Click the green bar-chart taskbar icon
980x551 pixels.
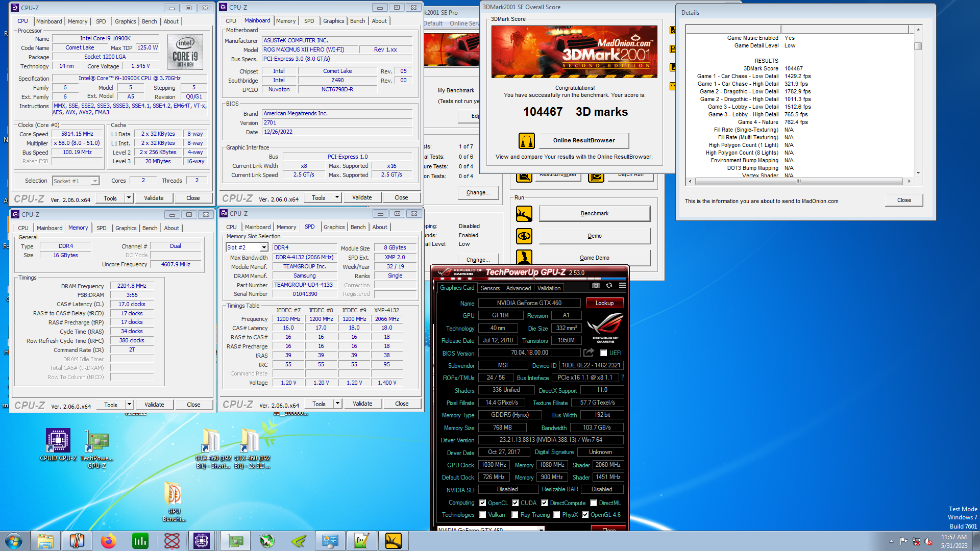(x=140, y=541)
